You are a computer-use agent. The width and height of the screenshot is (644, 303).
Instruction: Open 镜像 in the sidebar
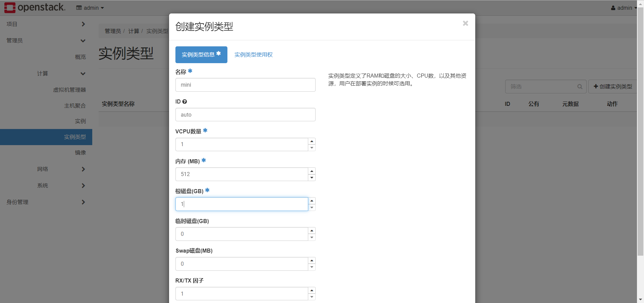click(80, 153)
